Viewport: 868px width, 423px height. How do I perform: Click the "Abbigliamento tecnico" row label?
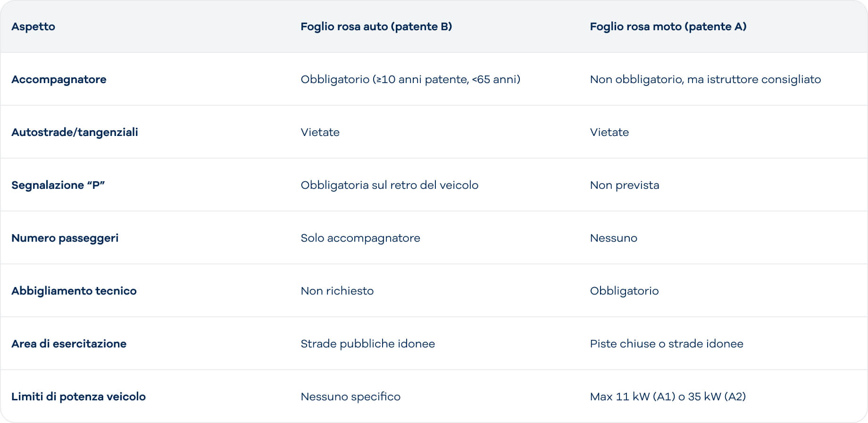tap(74, 291)
